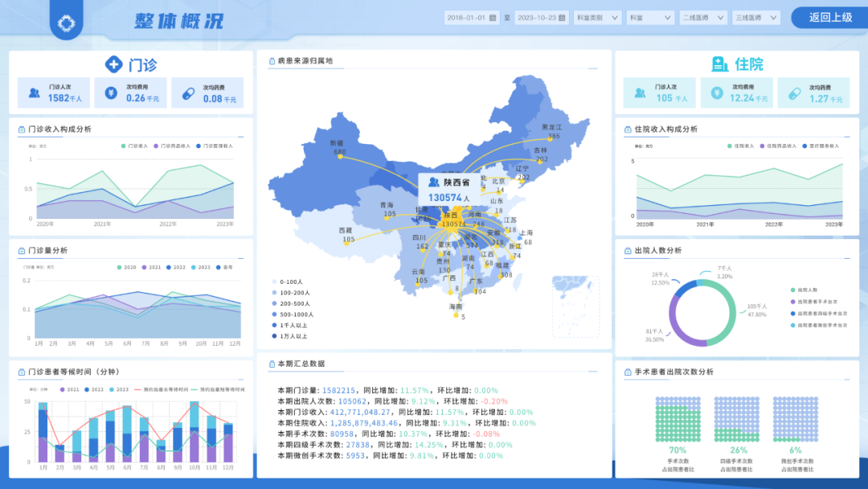Screen dimensions: 868x489
Task: Toggle the 2021 series in 门诊量分析 legend
Action: point(149,267)
